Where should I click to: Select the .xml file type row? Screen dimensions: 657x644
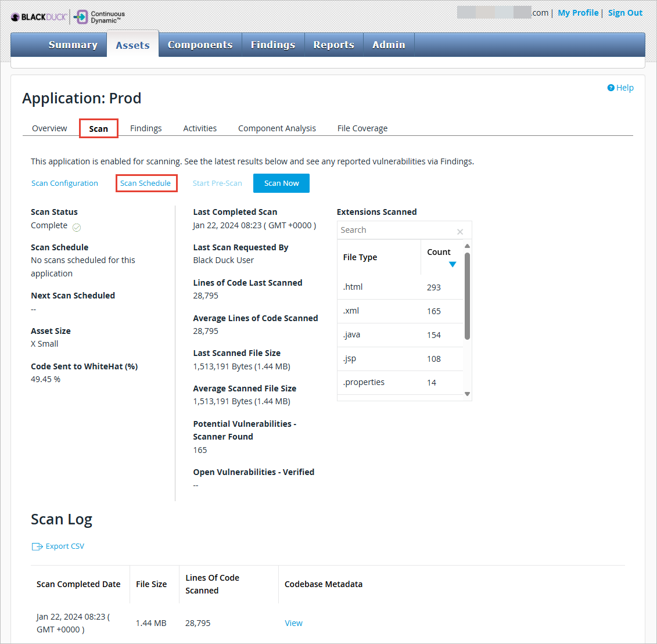pyautogui.click(x=400, y=311)
